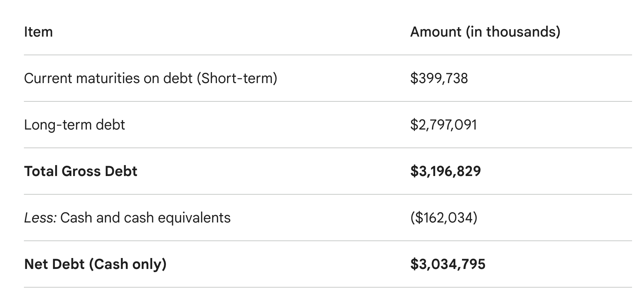Click the $399,738 amount cell
The image size is (644, 295).
pyautogui.click(x=439, y=78)
